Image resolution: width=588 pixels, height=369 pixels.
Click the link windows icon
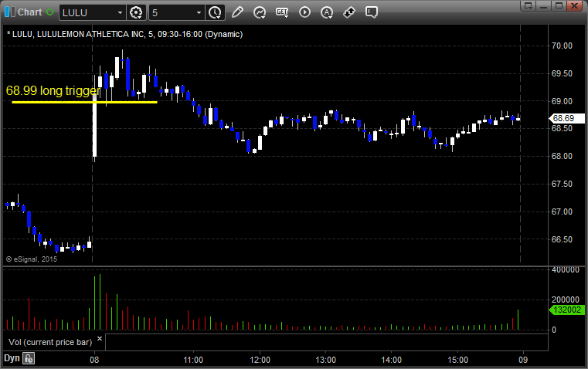(x=349, y=12)
